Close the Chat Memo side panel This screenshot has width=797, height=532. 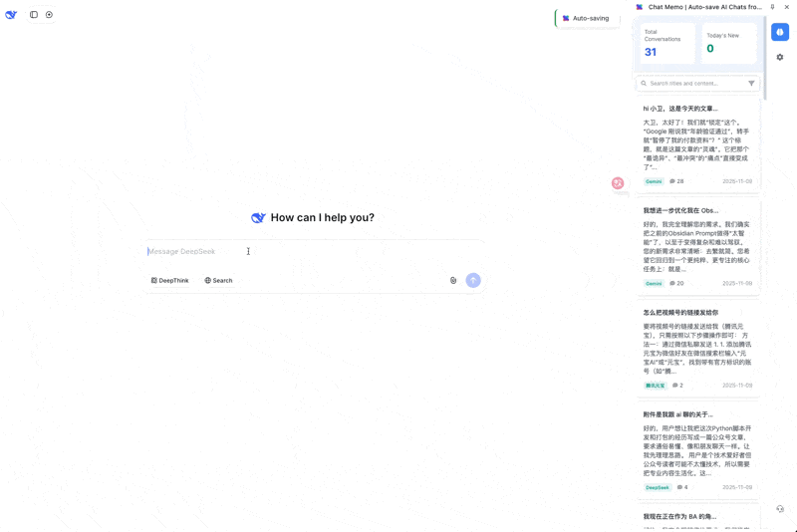pyautogui.click(x=786, y=7)
